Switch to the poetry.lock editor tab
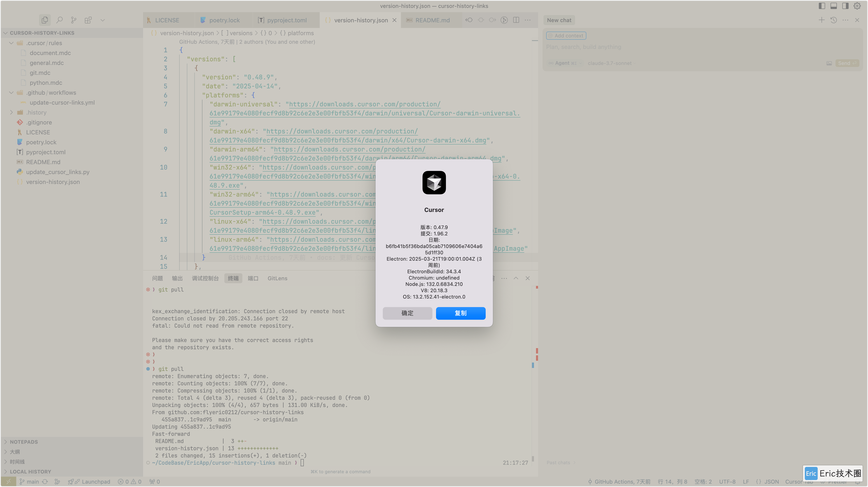868x487 pixels. (x=224, y=20)
